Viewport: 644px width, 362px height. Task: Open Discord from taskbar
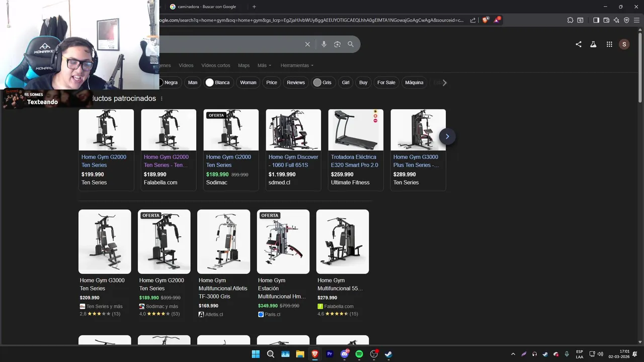click(345, 354)
